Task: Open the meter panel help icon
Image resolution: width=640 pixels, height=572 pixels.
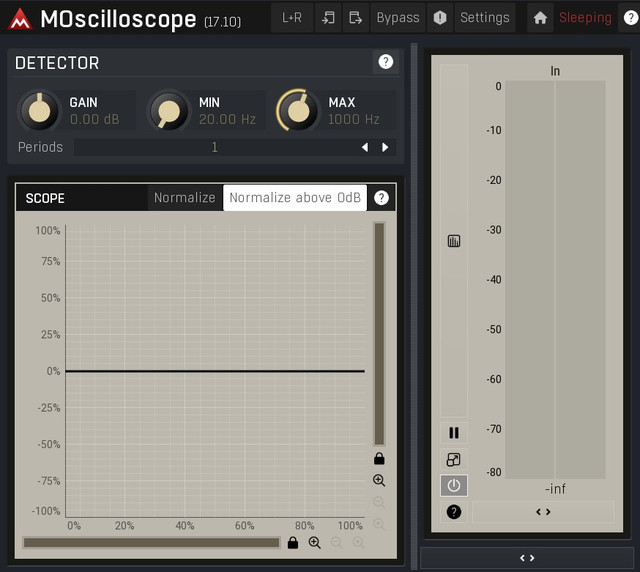Action: tap(454, 512)
